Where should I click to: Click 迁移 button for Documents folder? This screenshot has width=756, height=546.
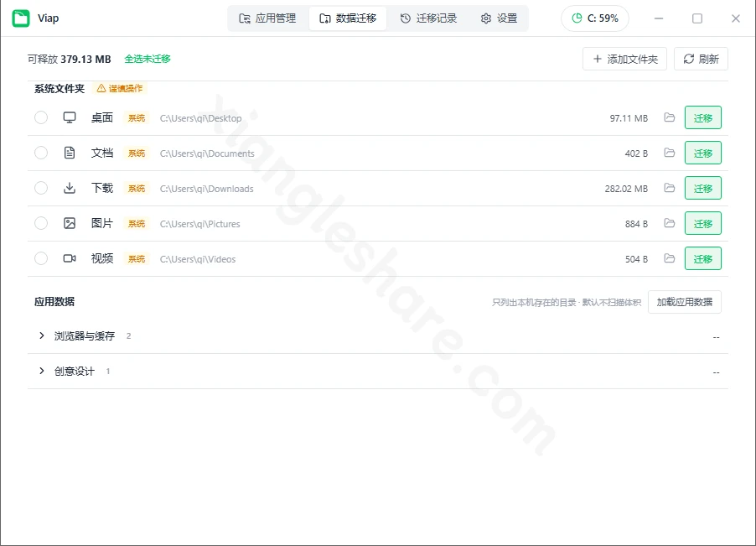pos(703,153)
